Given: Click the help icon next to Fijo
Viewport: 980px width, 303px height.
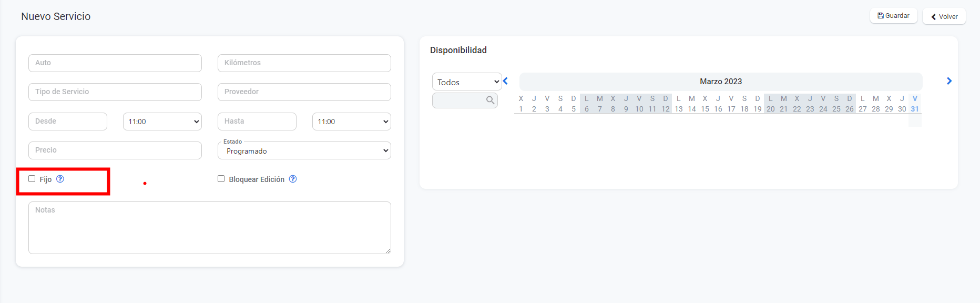Looking at the screenshot, I should pyautogui.click(x=60, y=179).
